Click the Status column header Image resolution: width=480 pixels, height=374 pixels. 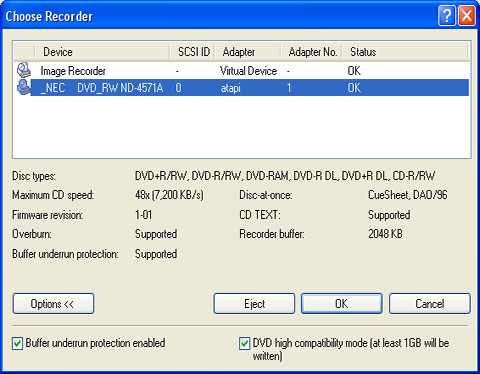(x=405, y=52)
